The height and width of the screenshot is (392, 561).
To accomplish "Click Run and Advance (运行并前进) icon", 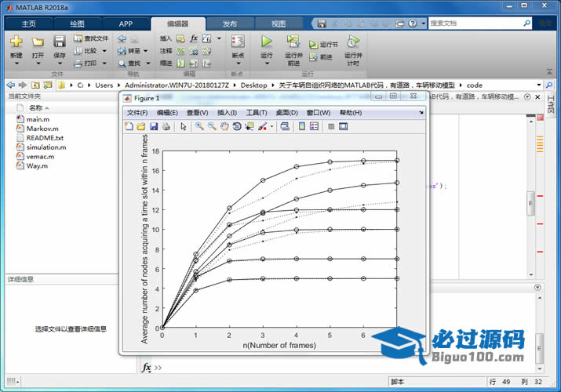I will click(x=293, y=42).
